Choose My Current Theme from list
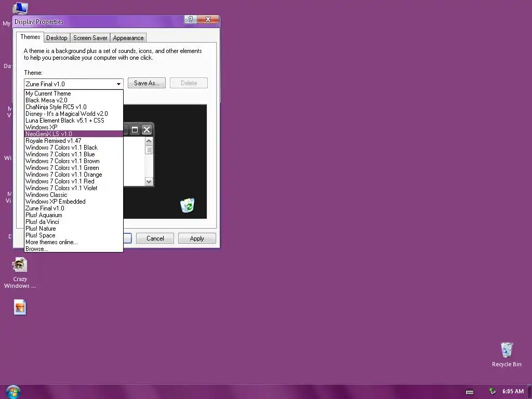Image resolution: width=532 pixels, height=399 pixels. click(74, 94)
